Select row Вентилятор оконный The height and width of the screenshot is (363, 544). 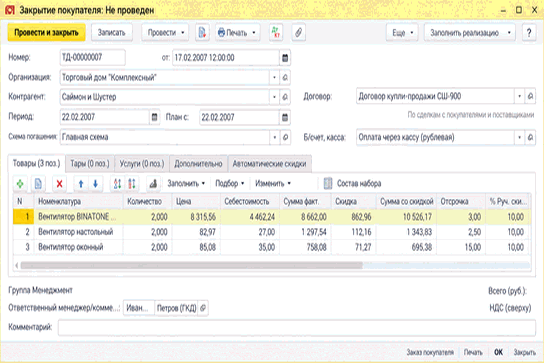[x=272, y=247]
